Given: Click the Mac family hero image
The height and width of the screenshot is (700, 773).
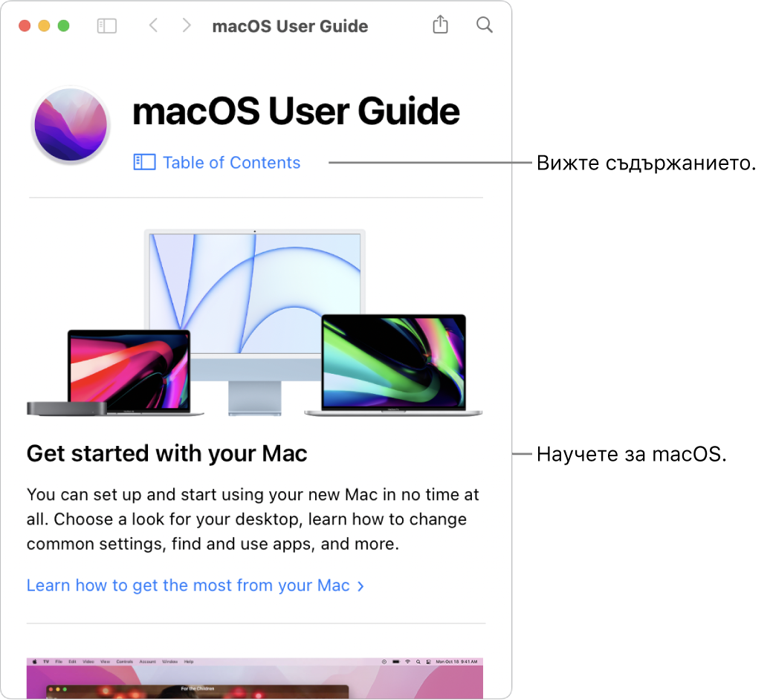Looking at the screenshot, I should point(254,323).
